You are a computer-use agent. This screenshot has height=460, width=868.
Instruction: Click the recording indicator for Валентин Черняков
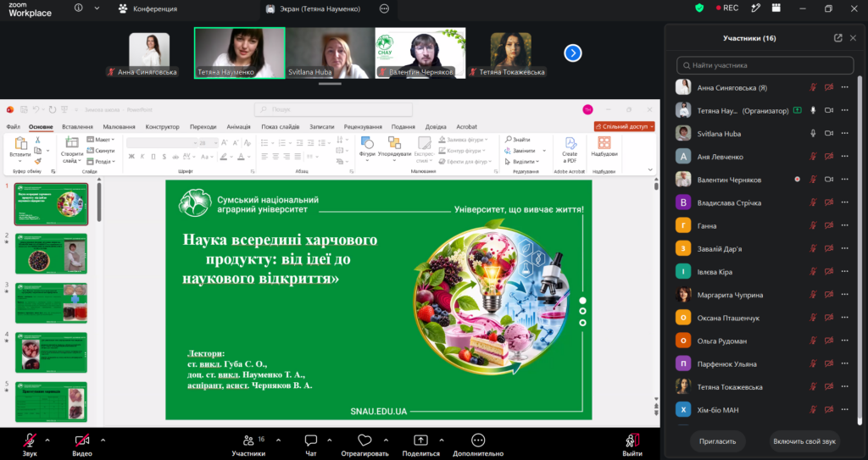797,180
